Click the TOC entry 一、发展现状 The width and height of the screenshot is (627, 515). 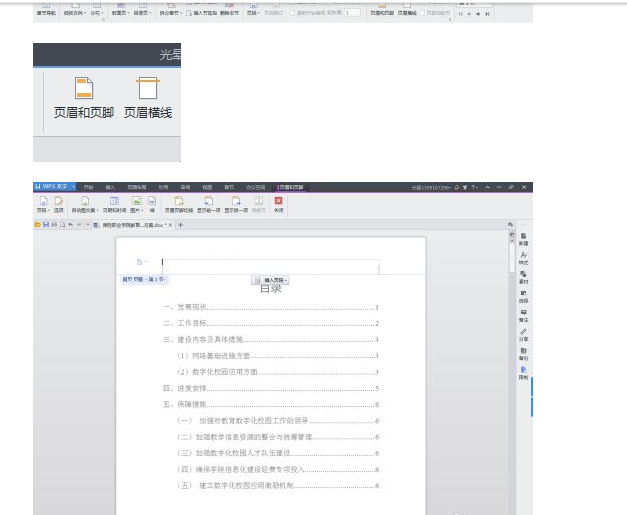pos(270,307)
